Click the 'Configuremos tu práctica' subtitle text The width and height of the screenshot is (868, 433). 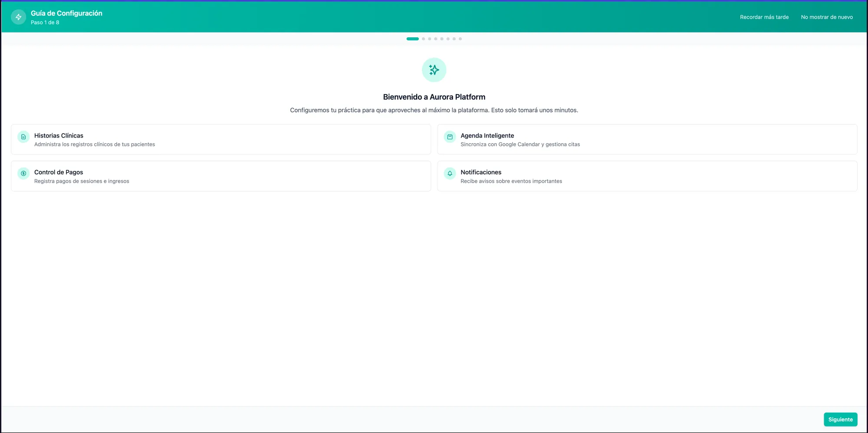pyautogui.click(x=434, y=110)
